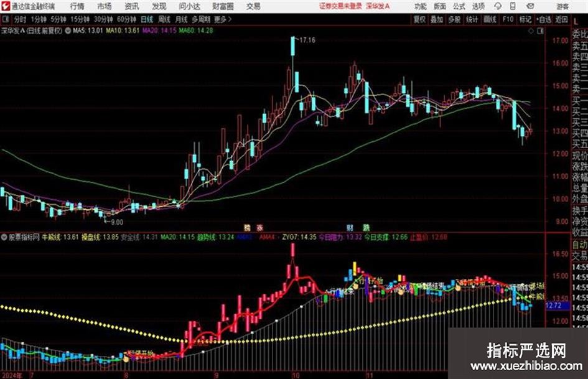Open the envelope messages icon
The image size is (588, 379).
point(530,6)
